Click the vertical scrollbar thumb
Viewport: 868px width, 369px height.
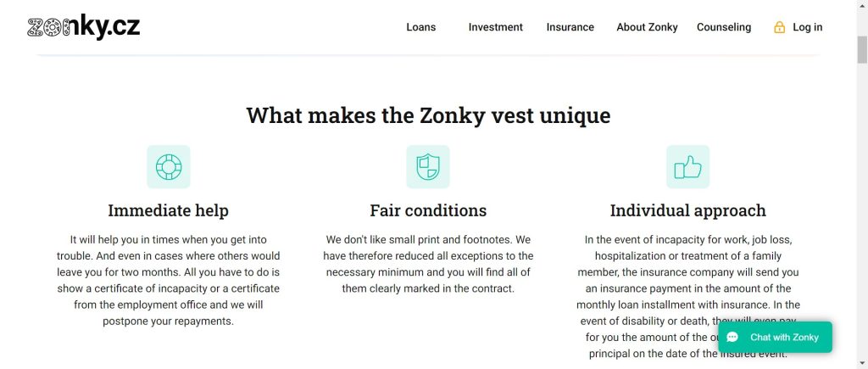[861, 51]
